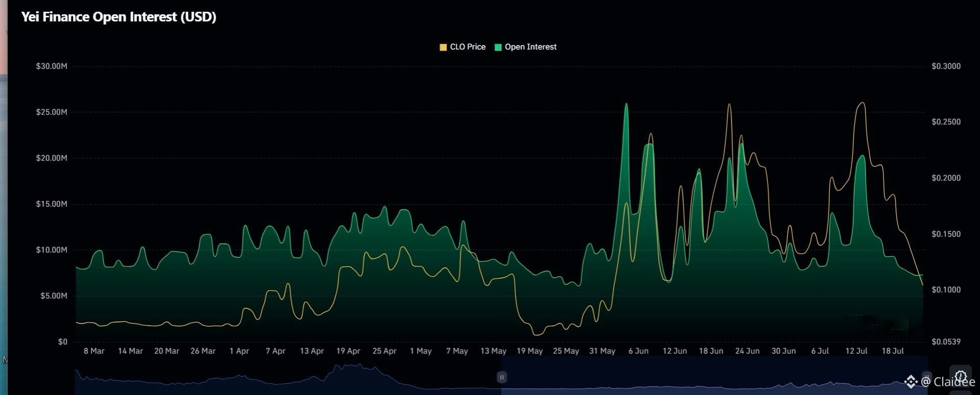Click the 12 Jun date label
This screenshot has width=980, height=395.
tap(674, 351)
